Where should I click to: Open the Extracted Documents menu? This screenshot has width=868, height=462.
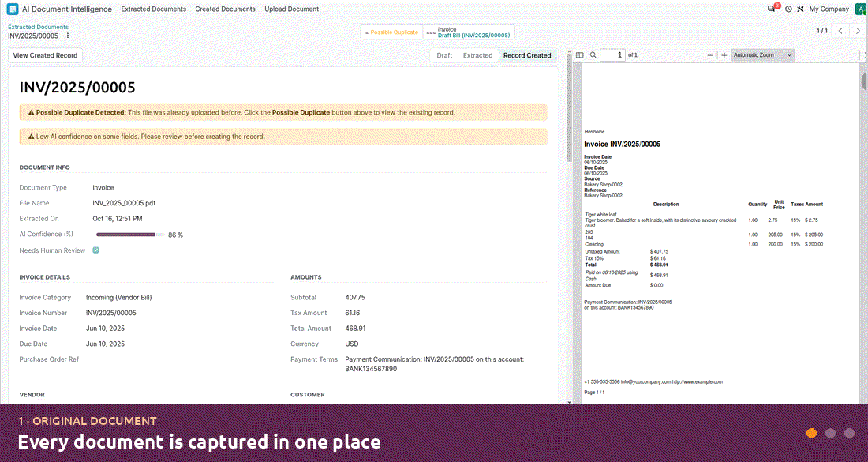153,9
